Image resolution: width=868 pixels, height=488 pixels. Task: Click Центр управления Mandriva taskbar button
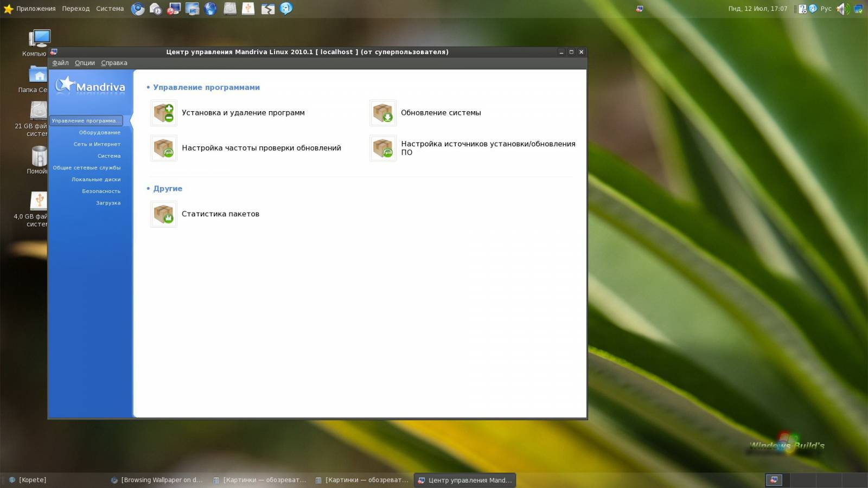(465, 480)
